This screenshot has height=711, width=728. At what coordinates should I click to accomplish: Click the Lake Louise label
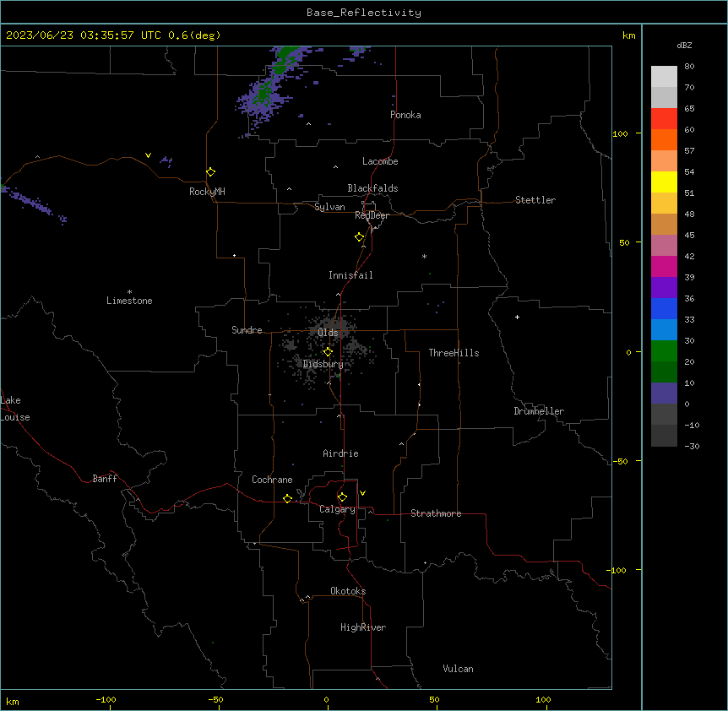(15, 409)
